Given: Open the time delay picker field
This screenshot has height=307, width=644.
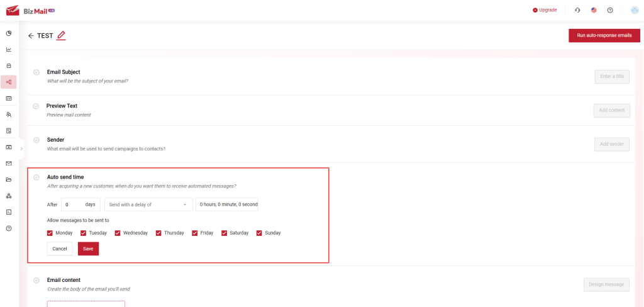Looking at the screenshot, I should [x=227, y=204].
